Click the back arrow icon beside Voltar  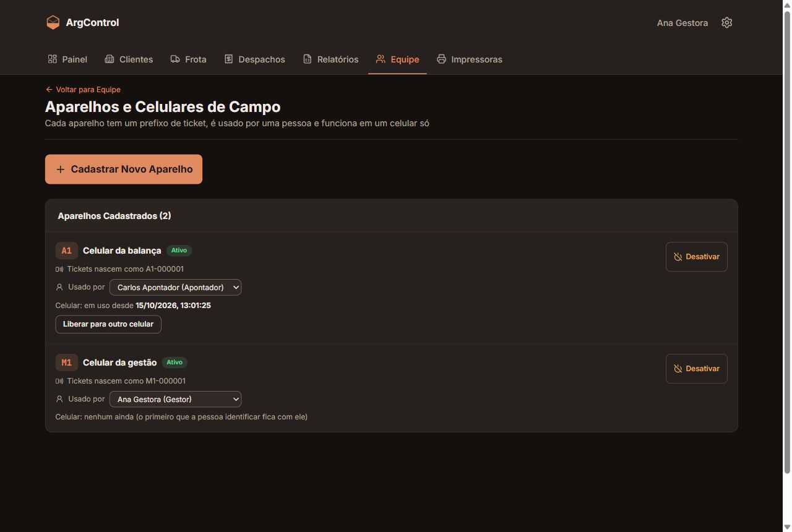point(49,90)
